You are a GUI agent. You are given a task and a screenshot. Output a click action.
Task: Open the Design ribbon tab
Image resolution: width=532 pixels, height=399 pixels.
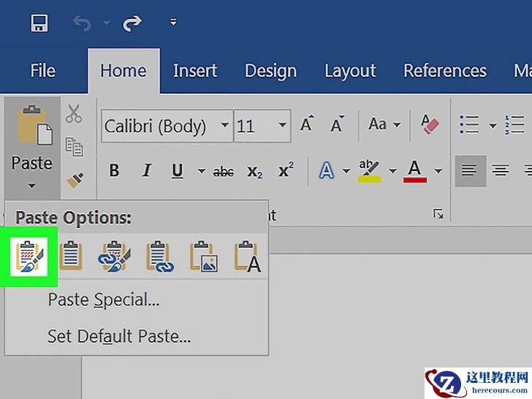pos(270,71)
